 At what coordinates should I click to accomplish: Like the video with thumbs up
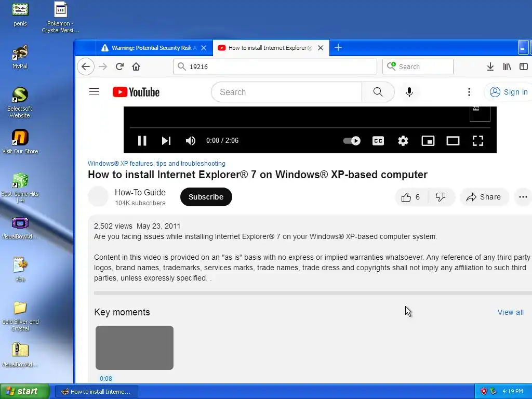coord(411,197)
